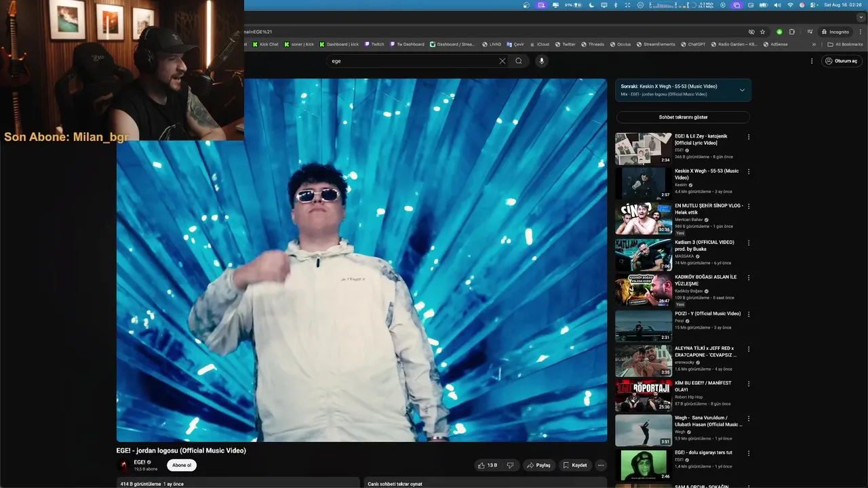Share video using Paylaş button
Screen dimensions: 868x488
click(539, 465)
